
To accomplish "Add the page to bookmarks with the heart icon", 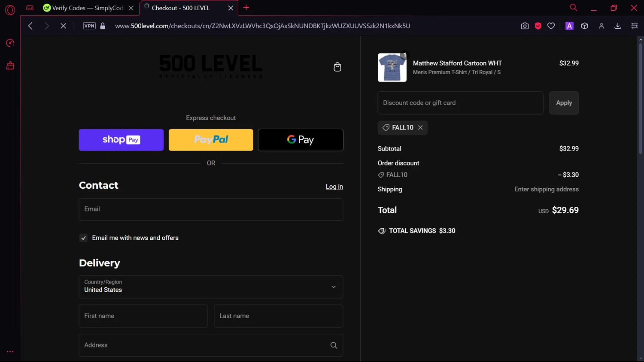I will tap(551, 26).
